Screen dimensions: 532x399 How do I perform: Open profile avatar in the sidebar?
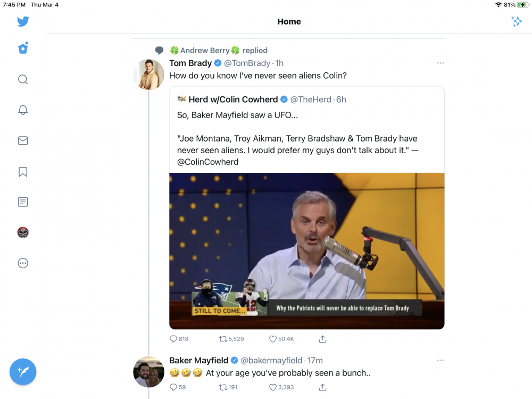[23, 232]
